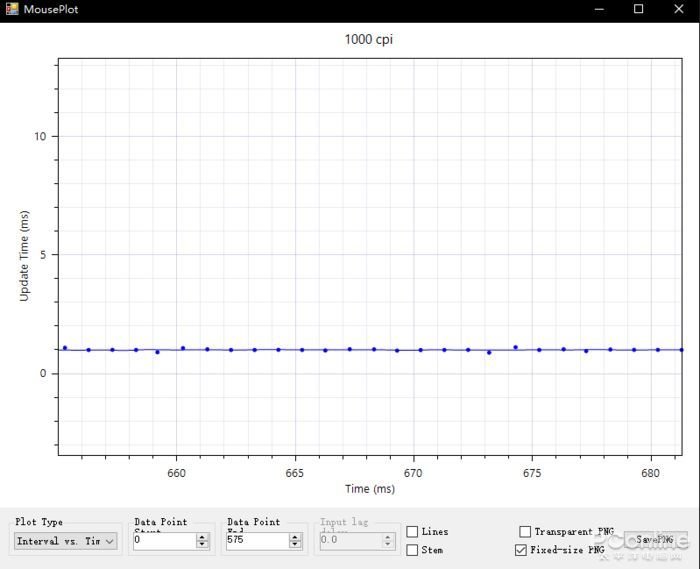
Task: Increase Data Point End with up arrow
Action: point(295,537)
